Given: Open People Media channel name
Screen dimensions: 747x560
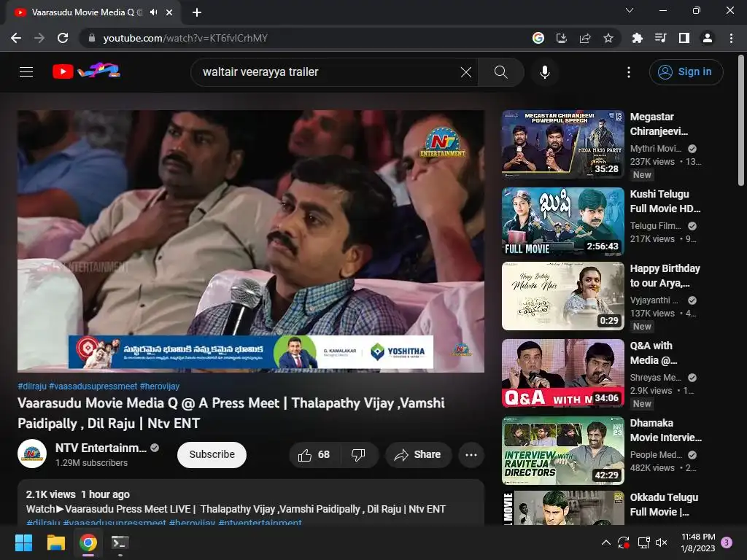Looking at the screenshot, I should (x=656, y=455).
